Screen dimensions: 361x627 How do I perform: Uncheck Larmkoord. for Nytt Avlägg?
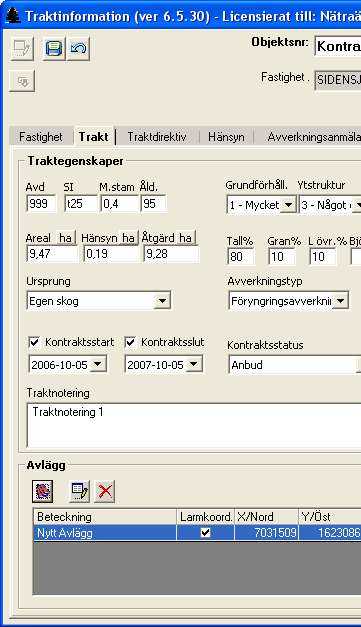205,533
